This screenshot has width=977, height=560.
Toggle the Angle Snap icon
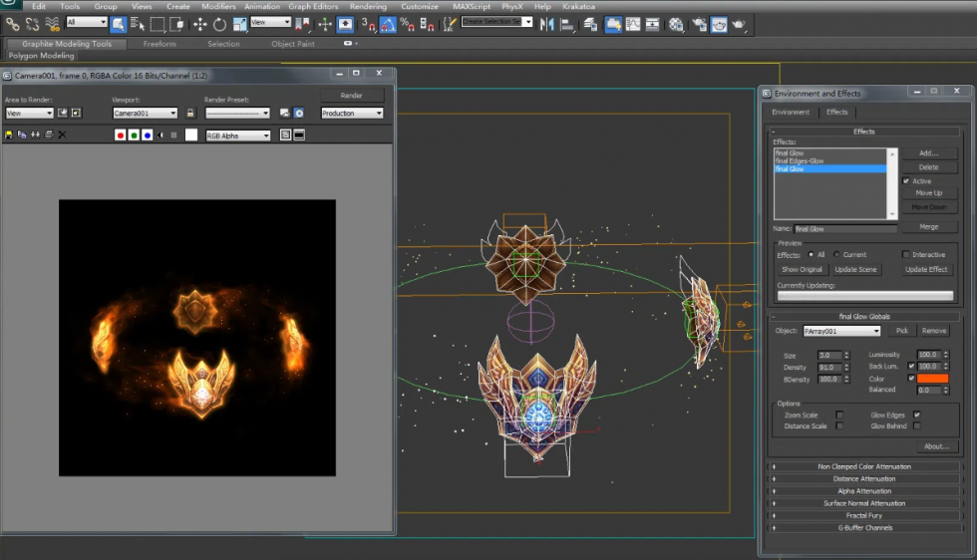[x=388, y=24]
